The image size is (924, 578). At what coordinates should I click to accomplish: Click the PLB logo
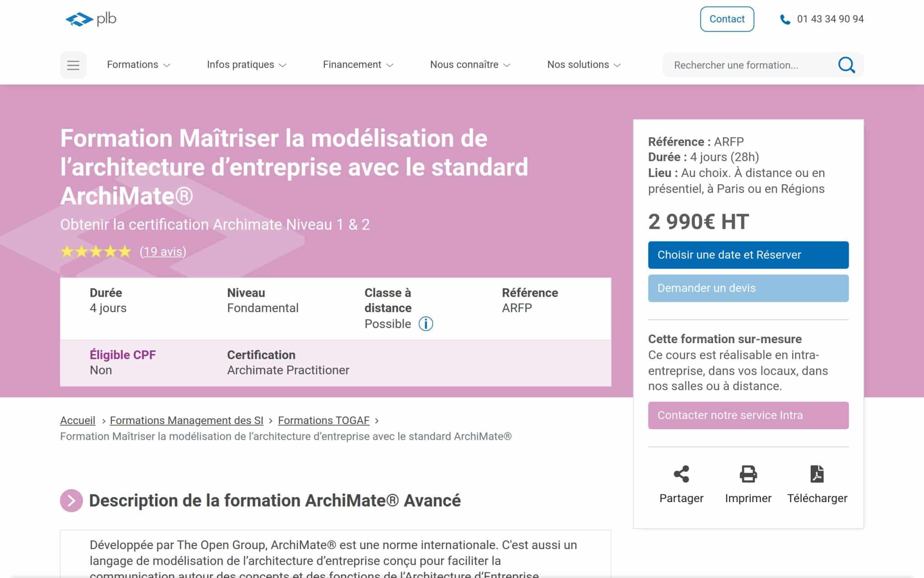(x=91, y=19)
